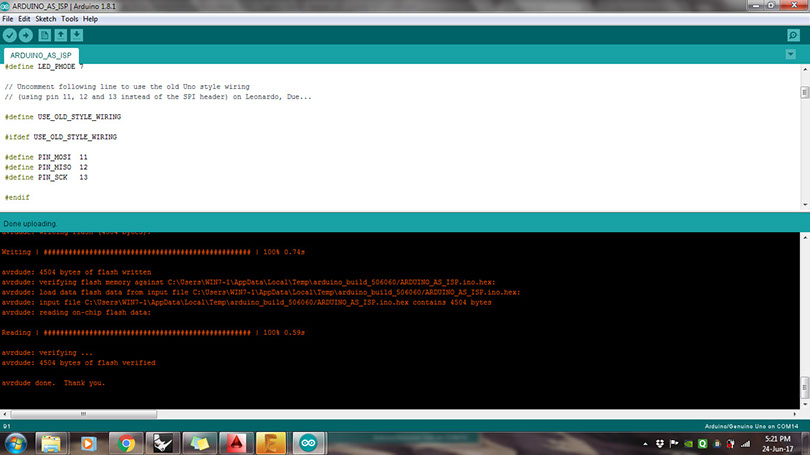Click the console vertical scrollbar thumb

[x=804, y=387]
